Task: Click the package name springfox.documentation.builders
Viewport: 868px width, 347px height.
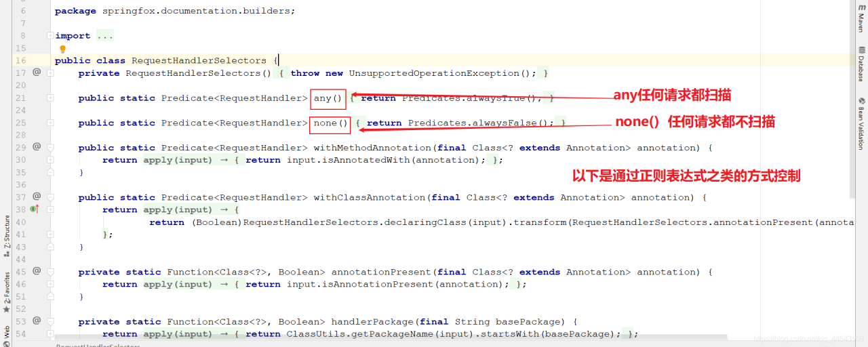Action: coord(196,11)
